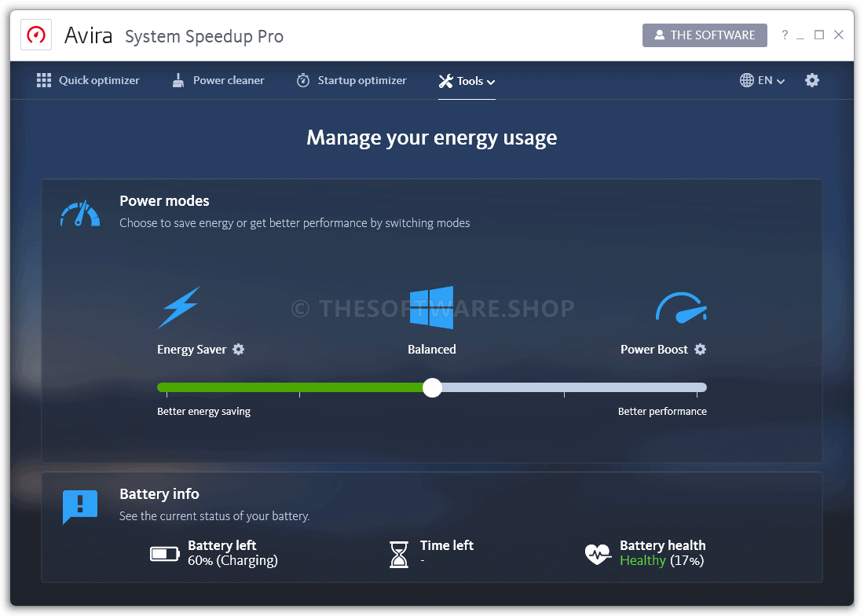Select the Power Boost label
Screen dimensions: 864x616
coord(654,350)
